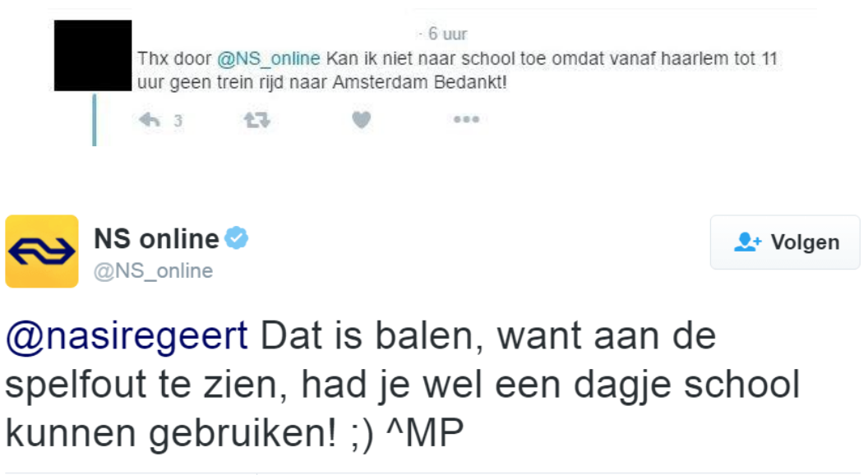Retweet the complaint about the Haarlem train

(256, 121)
